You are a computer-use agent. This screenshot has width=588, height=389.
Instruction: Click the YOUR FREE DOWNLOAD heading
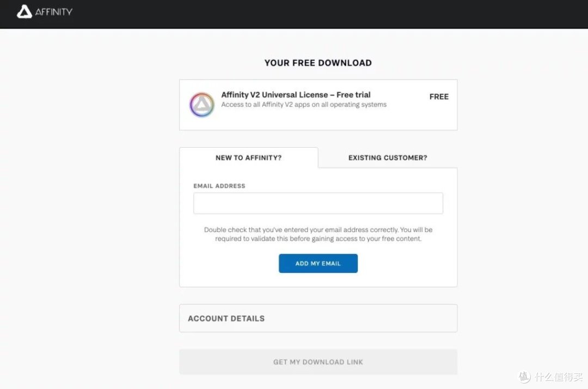click(318, 63)
